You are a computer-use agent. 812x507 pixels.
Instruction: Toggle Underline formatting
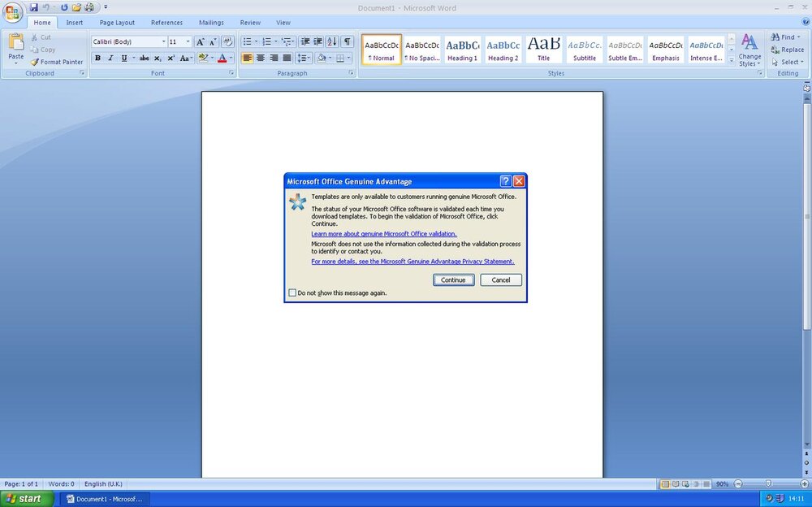[x=123, y=58]
